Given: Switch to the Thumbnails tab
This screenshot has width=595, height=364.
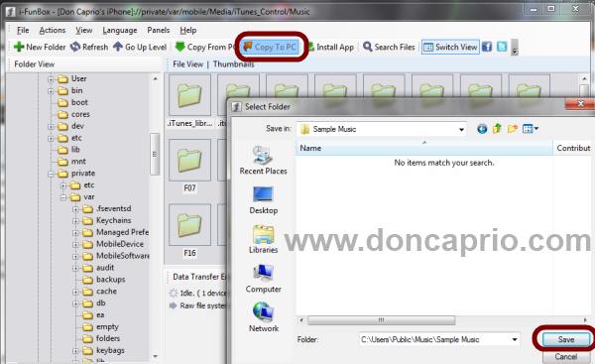Looking at the screenshot, I should (x=233, y=64).
